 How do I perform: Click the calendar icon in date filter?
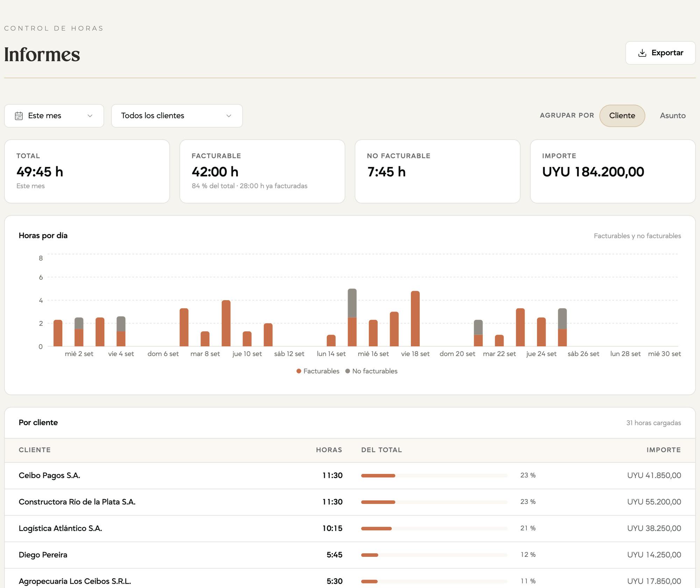pos(19,116)
